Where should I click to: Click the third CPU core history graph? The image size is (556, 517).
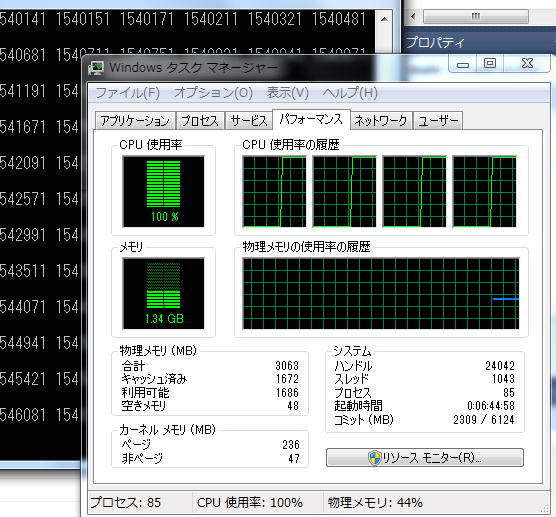(415, 191)
